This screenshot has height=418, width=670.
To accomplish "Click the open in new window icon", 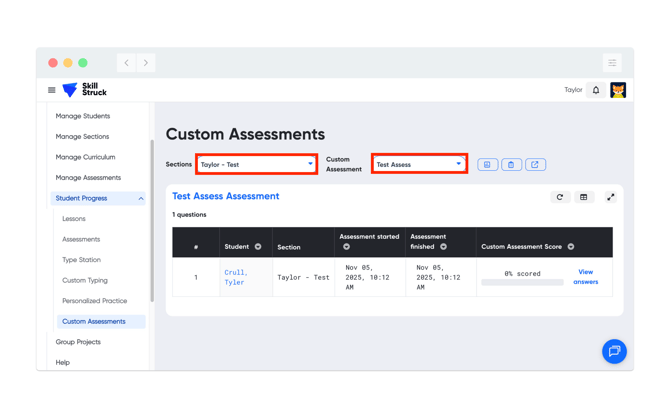I will pos(535,165).
